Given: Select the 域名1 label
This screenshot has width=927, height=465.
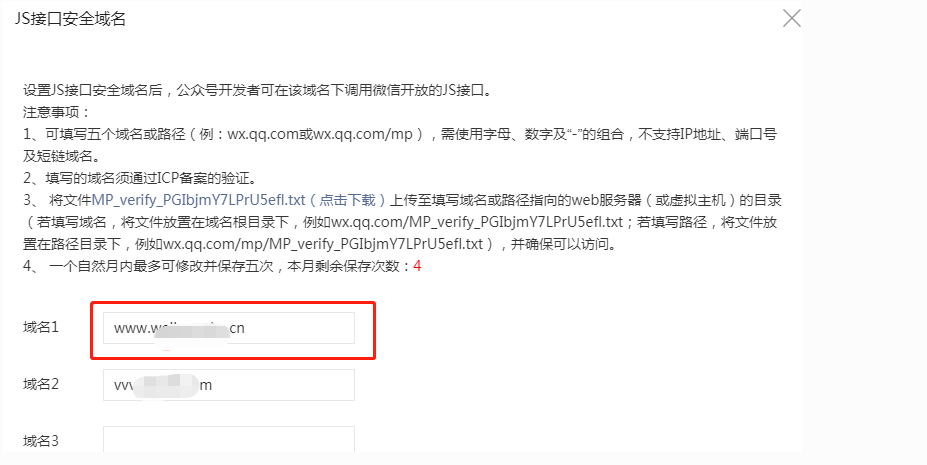Looking at the screenshot, I should [41, 327].
